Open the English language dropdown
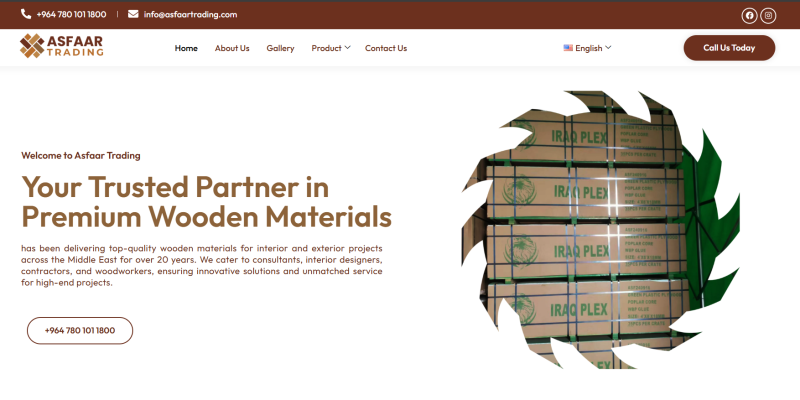800x400 pixels. click(587, 48)
